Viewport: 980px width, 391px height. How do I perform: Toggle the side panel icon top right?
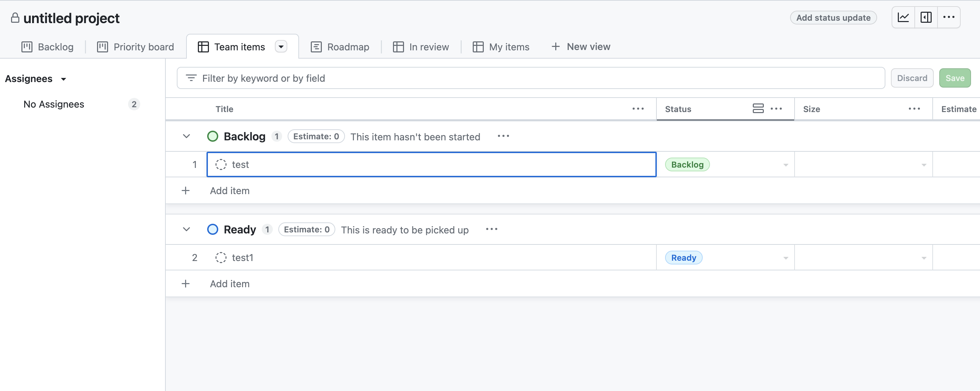[x=926, y=17]
